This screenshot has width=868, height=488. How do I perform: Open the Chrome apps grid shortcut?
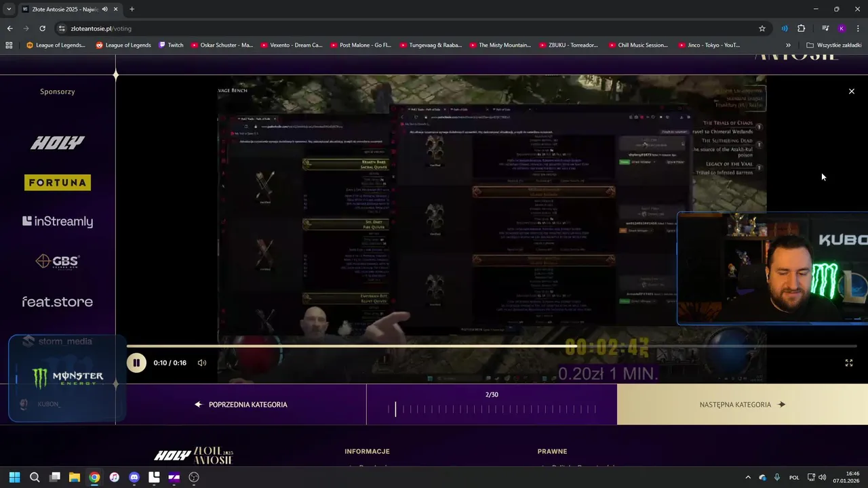coord(9,45)
